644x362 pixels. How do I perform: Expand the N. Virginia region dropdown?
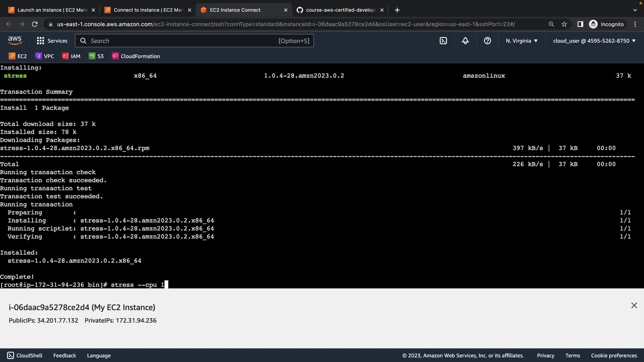pos(522,41)
